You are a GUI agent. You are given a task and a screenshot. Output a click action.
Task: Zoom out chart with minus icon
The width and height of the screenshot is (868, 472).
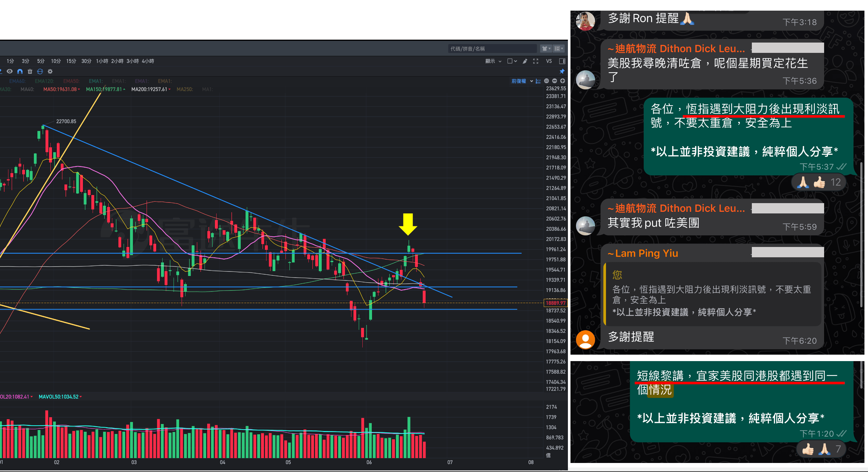coord(554,81)
